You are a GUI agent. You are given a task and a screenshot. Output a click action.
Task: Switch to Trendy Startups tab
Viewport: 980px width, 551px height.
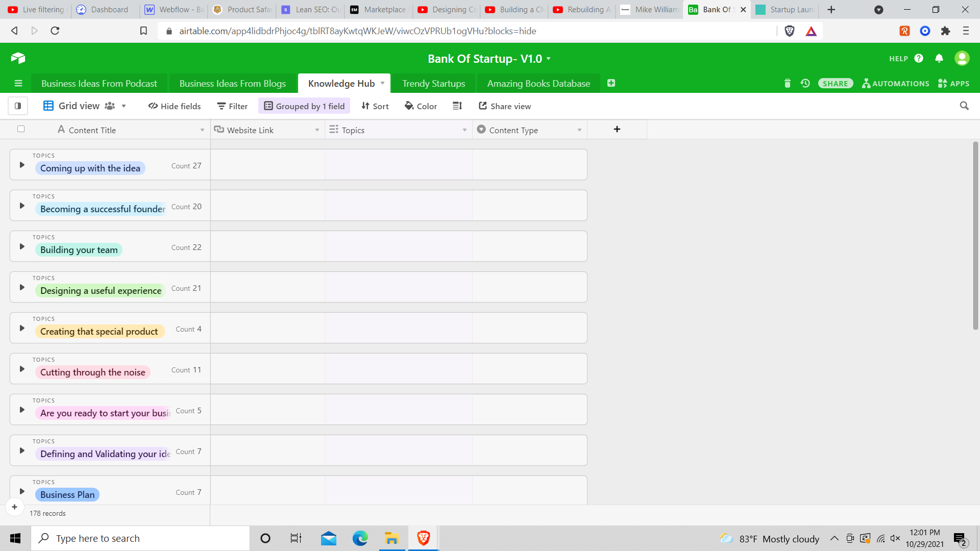pos(433,83)
